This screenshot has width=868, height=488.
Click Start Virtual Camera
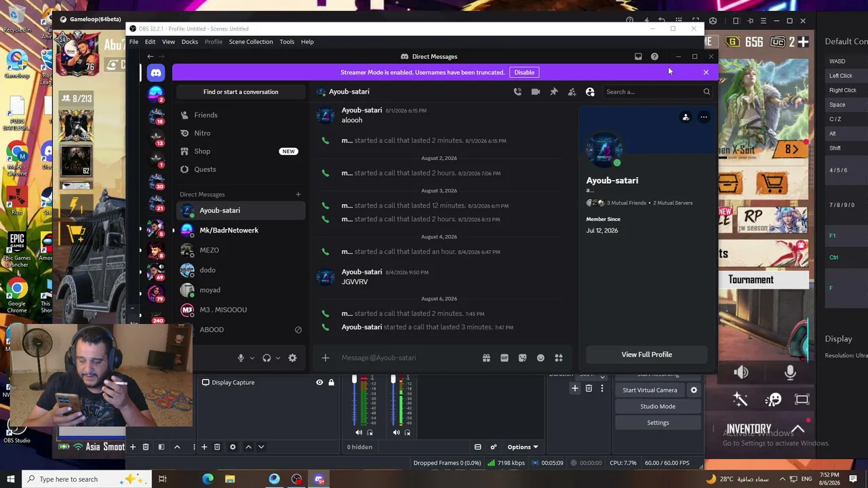(650, 390)
